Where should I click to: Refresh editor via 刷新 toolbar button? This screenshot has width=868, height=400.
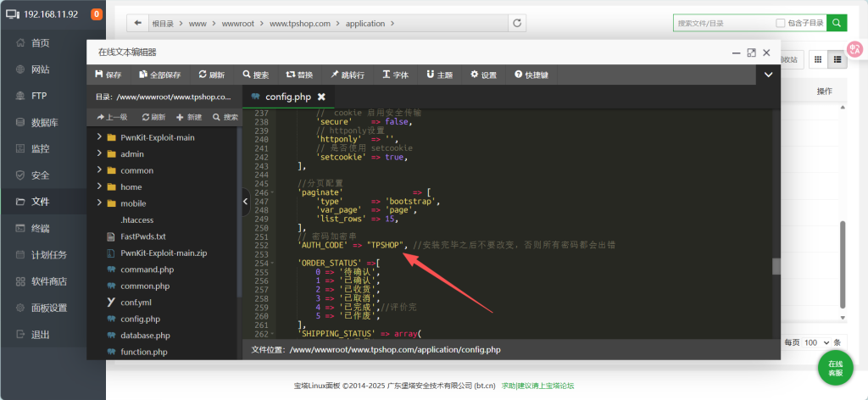click(x=211, y=75)
